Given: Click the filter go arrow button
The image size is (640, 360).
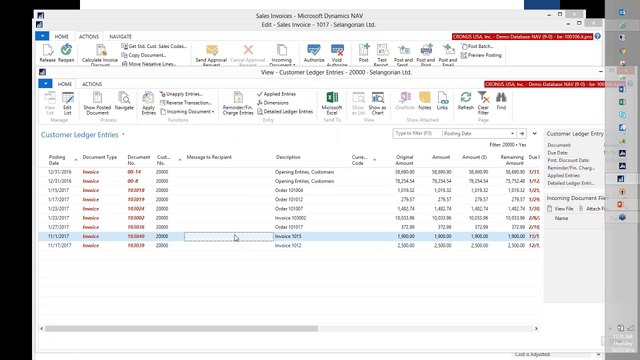Looking at the screenshot, I should coord(522,133).
